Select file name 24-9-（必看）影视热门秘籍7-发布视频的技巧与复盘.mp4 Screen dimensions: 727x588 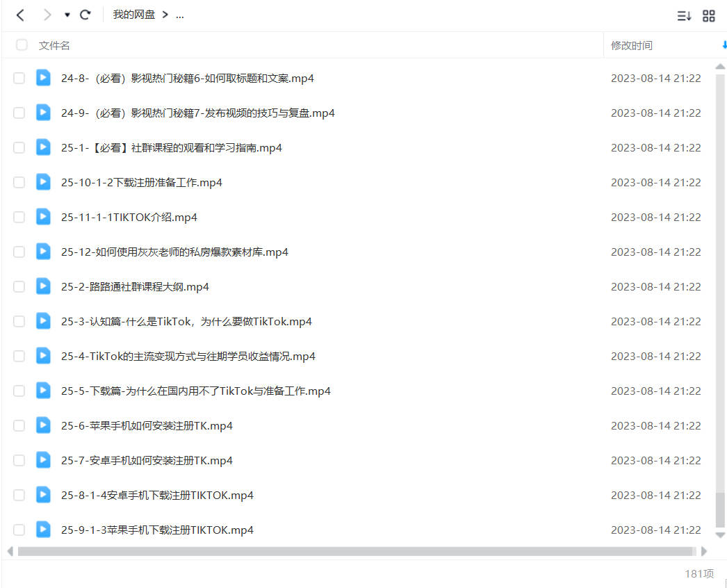(198, 113)
